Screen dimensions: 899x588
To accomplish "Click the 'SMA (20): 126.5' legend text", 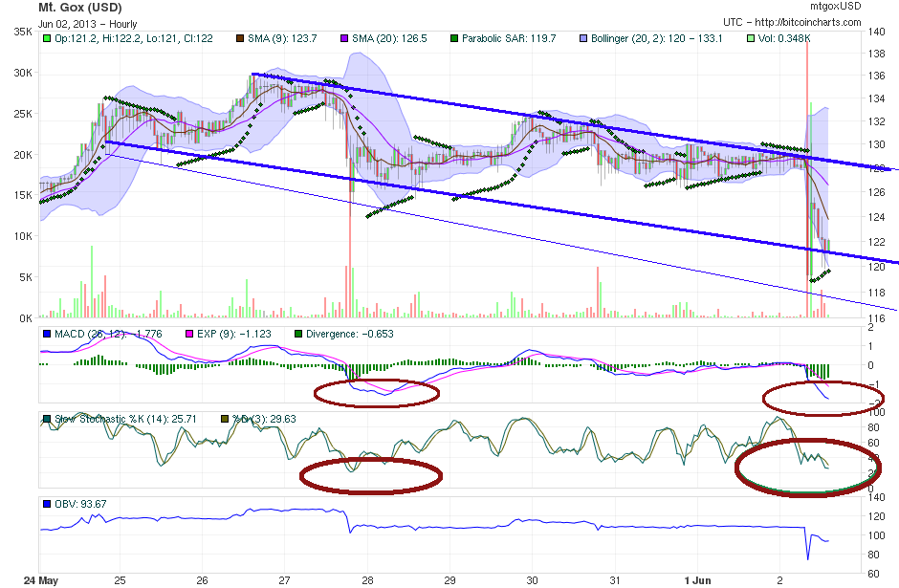I will [389, 38].
